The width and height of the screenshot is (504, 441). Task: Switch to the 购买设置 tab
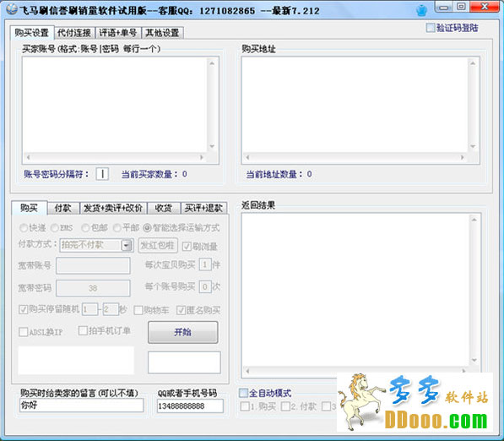click(32, 33)
